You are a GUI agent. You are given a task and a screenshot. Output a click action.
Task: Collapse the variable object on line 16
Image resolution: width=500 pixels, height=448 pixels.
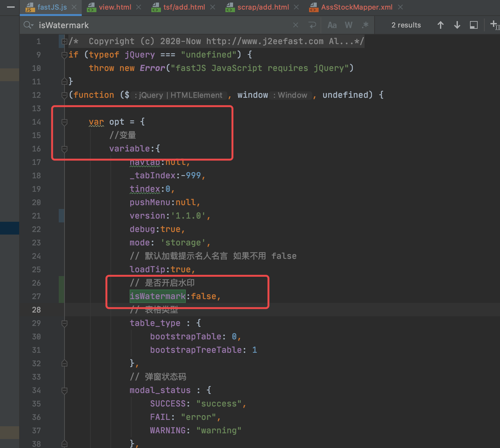pyautogui.click(x=64, y=149)
